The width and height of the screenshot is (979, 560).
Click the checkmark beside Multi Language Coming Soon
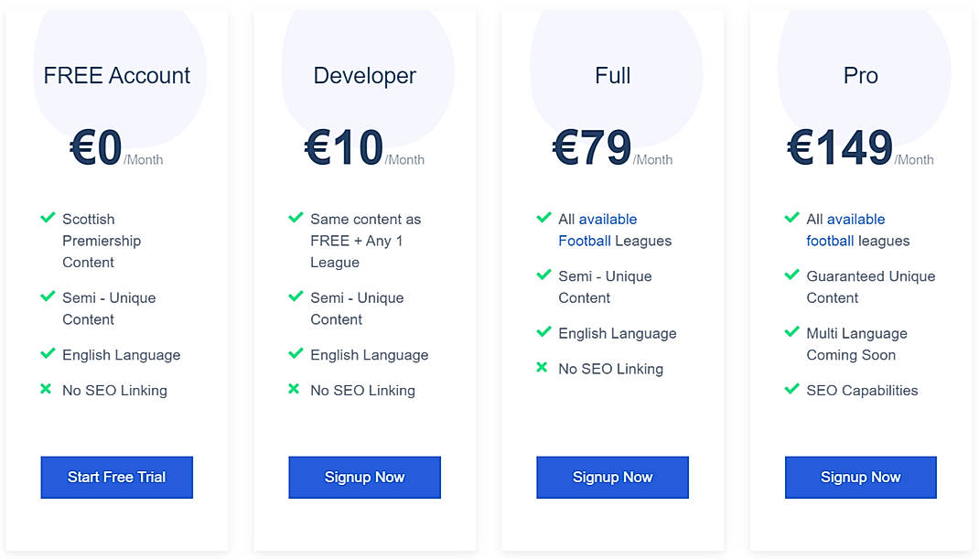coord(792,332)
